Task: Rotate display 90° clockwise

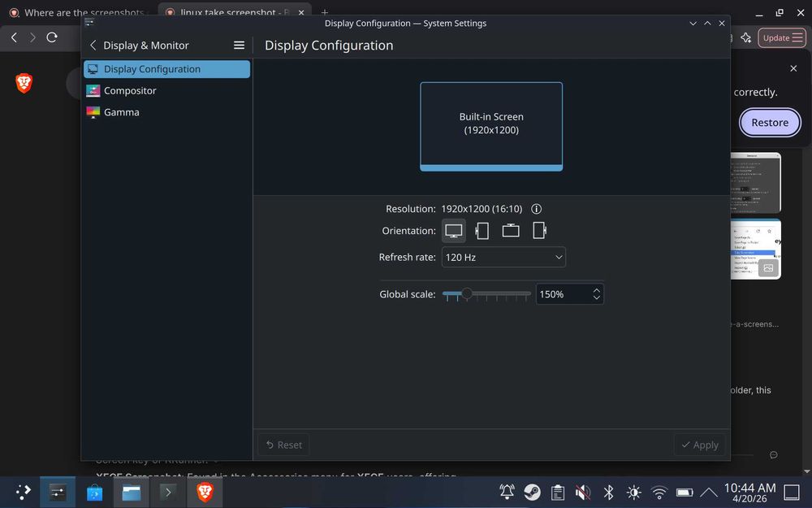Action: coord(539,231)
